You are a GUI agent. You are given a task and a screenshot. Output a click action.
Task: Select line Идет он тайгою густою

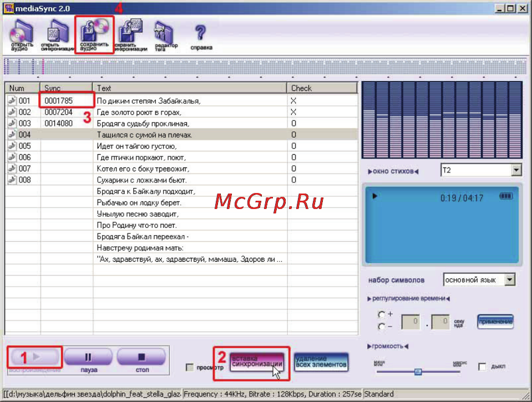pos(136,145)
